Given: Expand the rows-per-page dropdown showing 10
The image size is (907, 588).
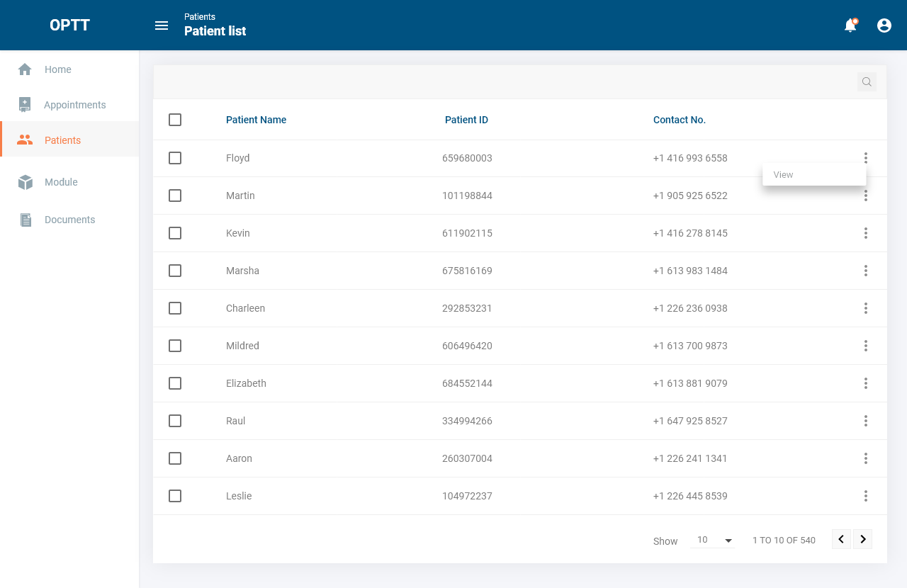Looking at the screenshot, I should [714, 541].
